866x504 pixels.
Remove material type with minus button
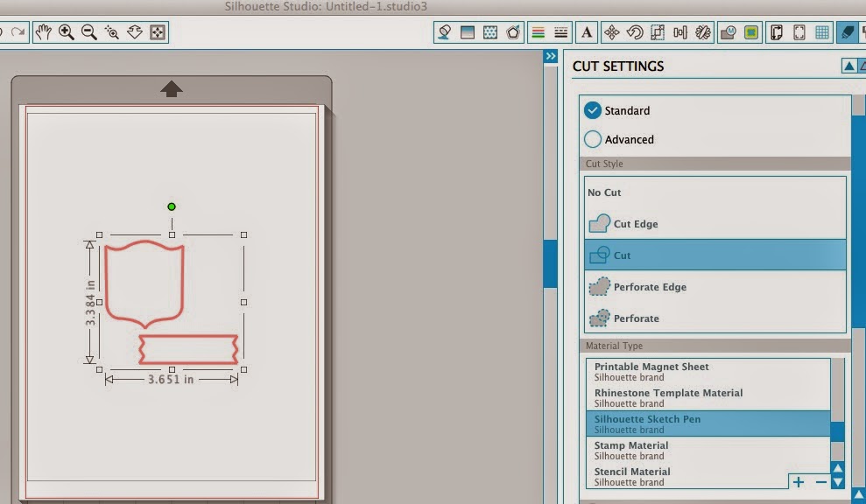click(820, 482)
